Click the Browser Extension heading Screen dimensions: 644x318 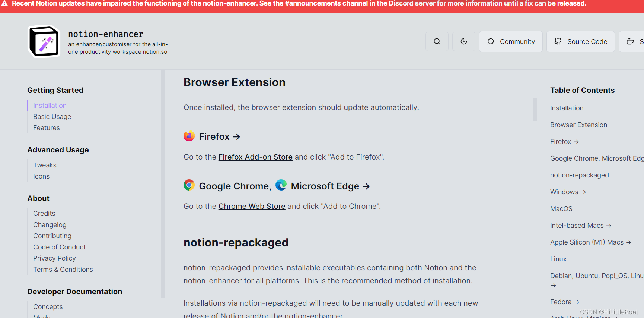[235, 82]
